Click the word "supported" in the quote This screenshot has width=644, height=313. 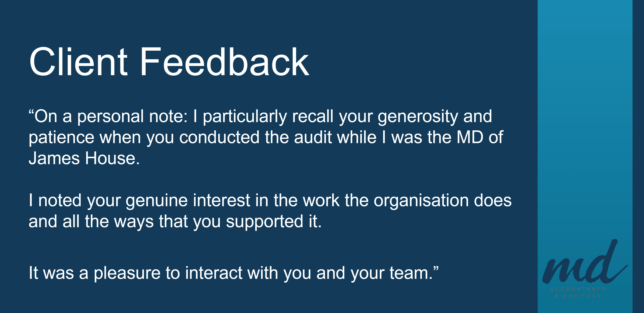(264, 222)
